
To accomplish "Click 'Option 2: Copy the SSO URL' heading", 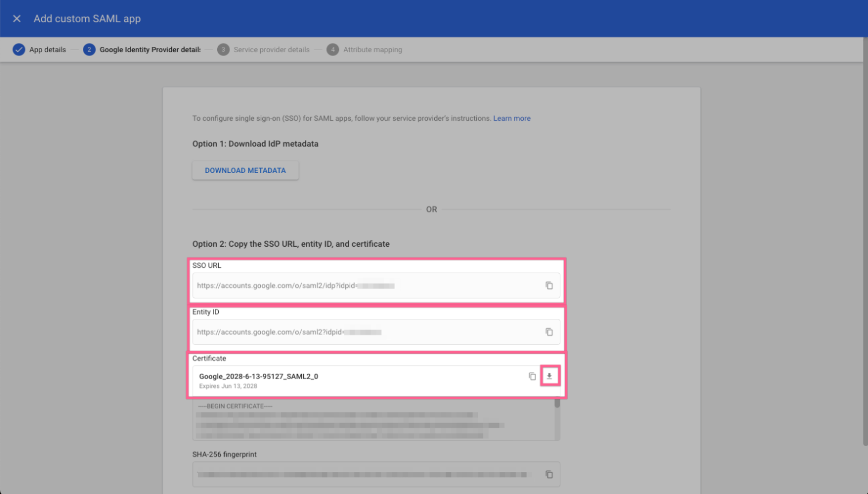I will (291, 244).
